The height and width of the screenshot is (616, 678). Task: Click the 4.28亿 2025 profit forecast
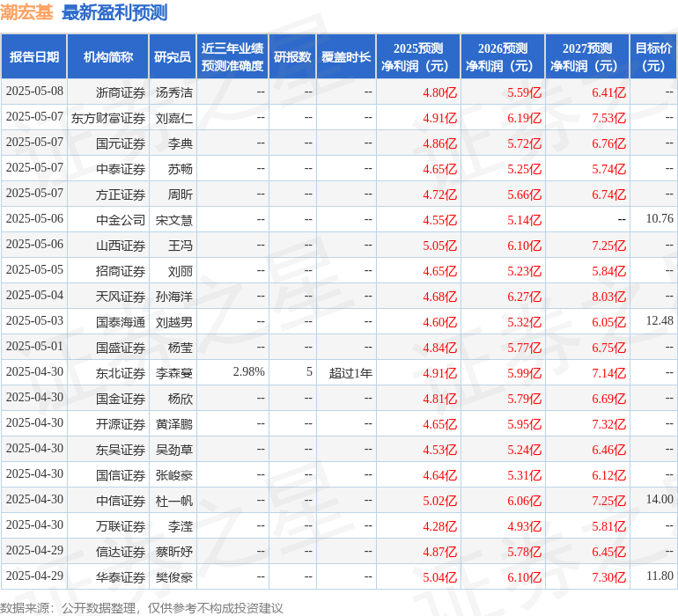point(439,526)
